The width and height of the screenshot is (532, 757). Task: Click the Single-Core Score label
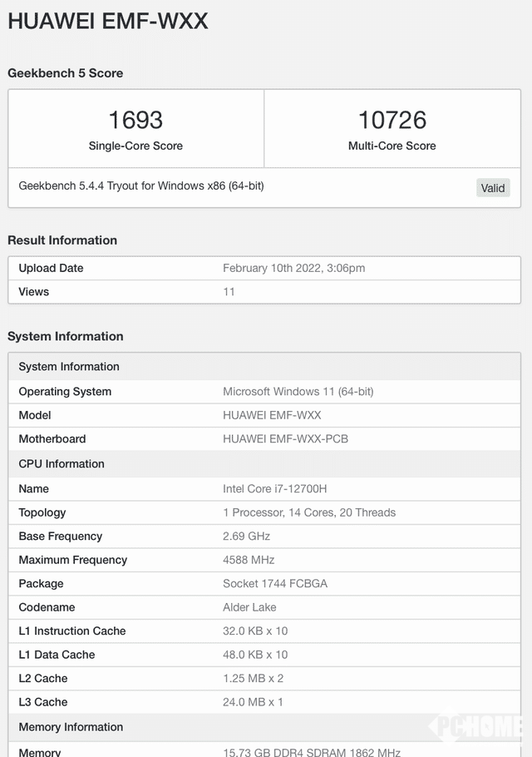[135, 146]
